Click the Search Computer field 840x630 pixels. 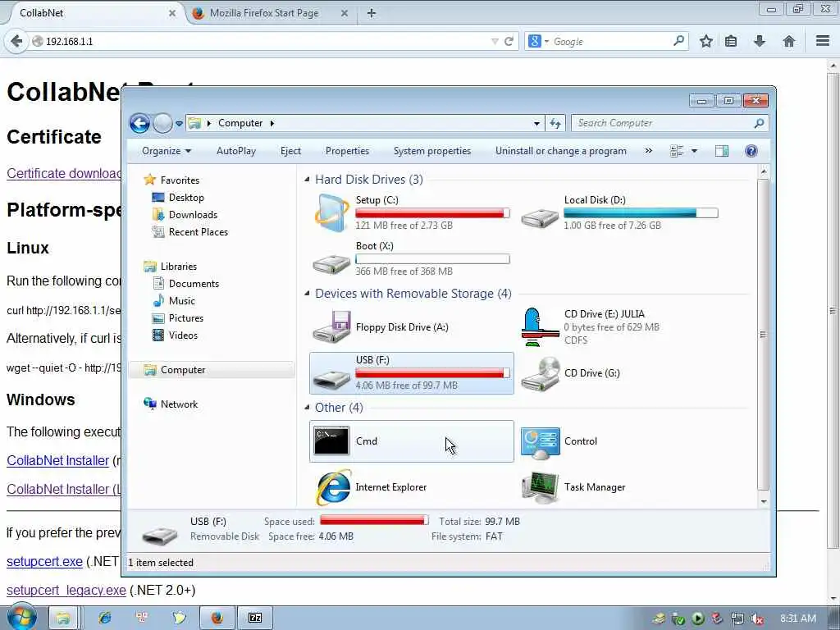tap(669, 123)
